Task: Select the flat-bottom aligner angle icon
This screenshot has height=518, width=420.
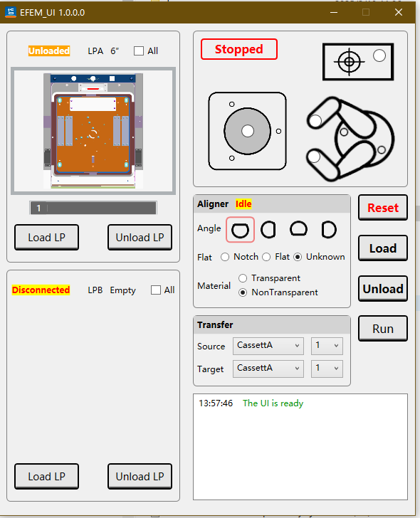Action: 299,229
